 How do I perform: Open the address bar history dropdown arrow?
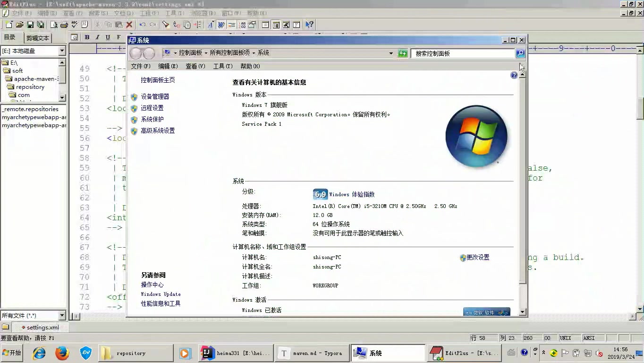(x=391, y=53)
